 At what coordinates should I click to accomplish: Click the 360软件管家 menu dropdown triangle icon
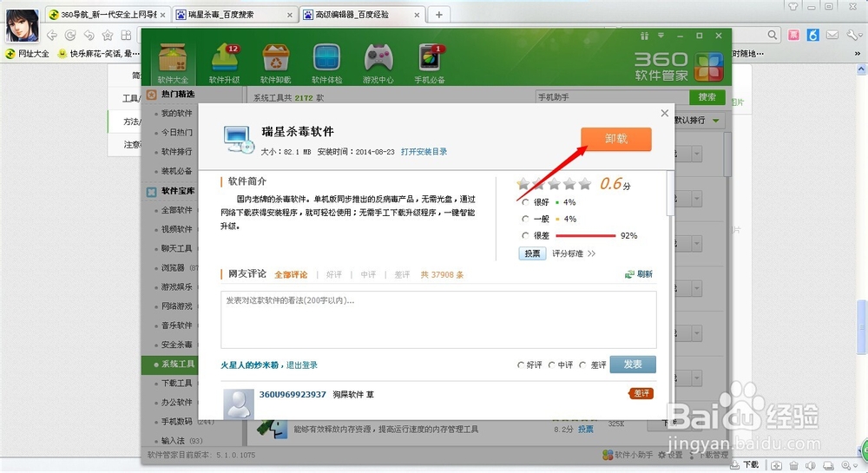point(661,36)
